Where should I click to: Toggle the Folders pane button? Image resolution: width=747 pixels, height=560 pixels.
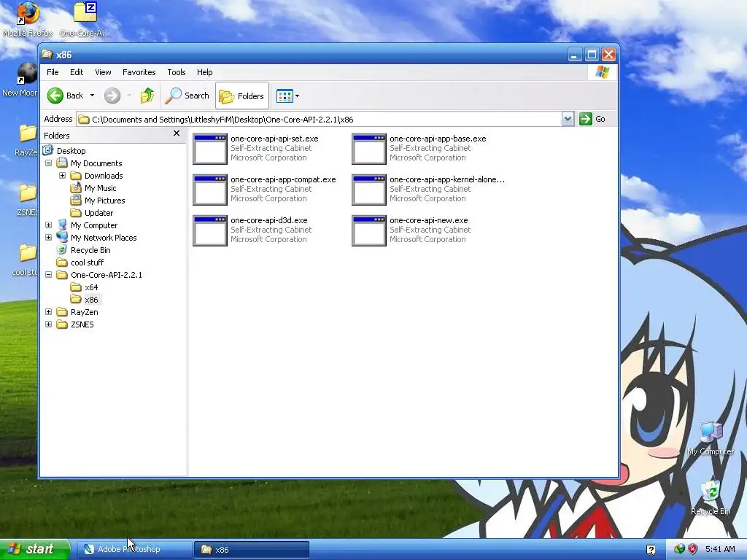(242, 96)
